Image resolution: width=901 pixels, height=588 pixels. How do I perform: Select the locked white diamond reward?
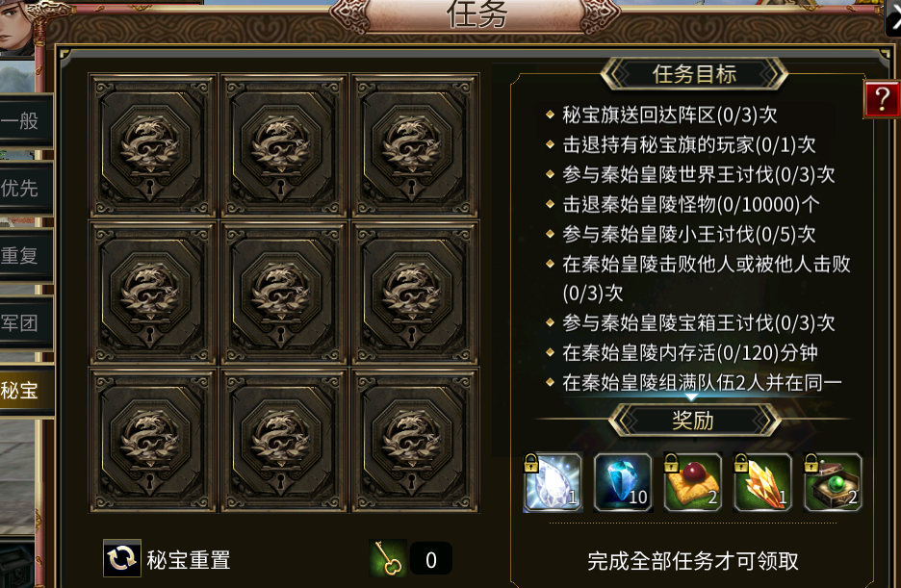pyautogui.click(x=553, y=482)
